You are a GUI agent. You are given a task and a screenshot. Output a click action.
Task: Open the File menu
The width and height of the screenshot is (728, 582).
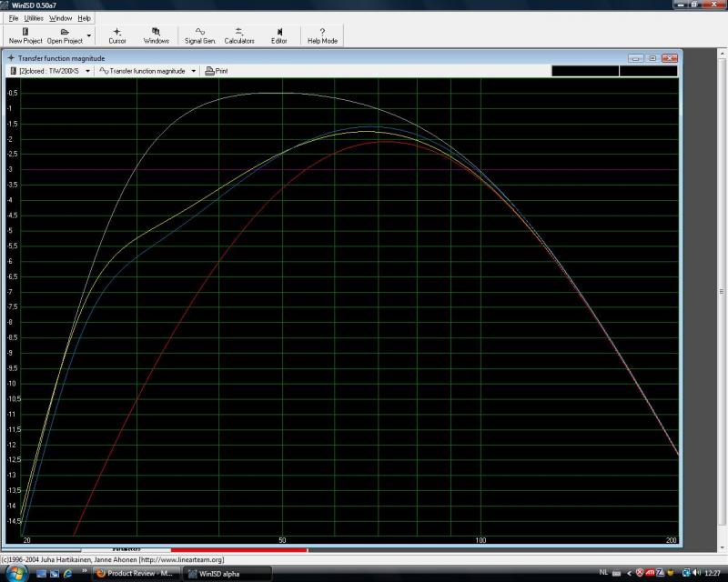[14, 18]
